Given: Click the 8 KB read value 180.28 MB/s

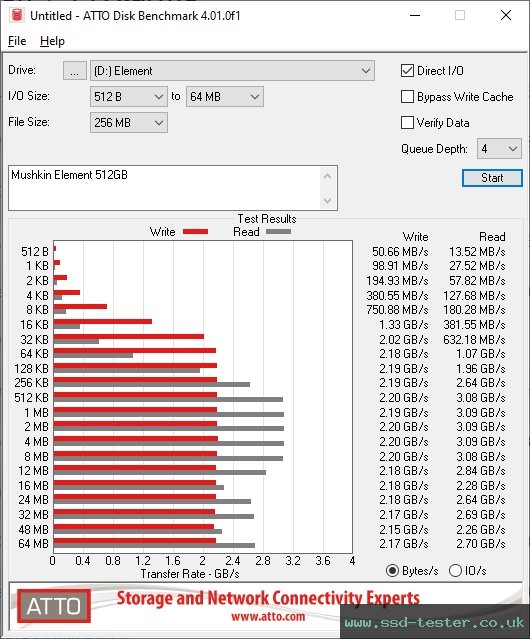Looking at the screenshot, I should pos(474,310).
